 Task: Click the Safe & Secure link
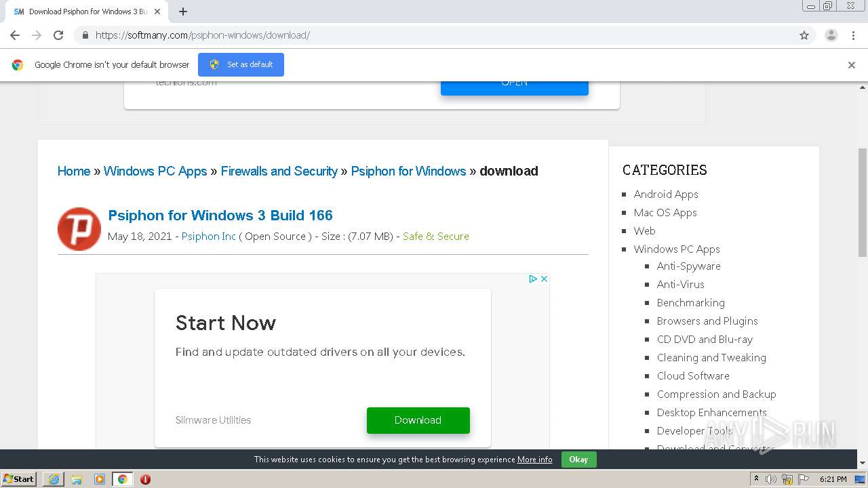click(436, 237)
